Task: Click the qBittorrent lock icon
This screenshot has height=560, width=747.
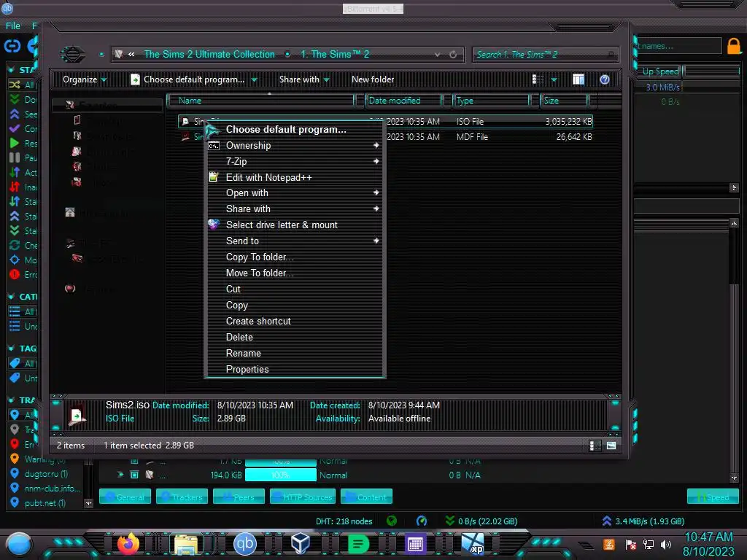Action: [x=734, y=46]
